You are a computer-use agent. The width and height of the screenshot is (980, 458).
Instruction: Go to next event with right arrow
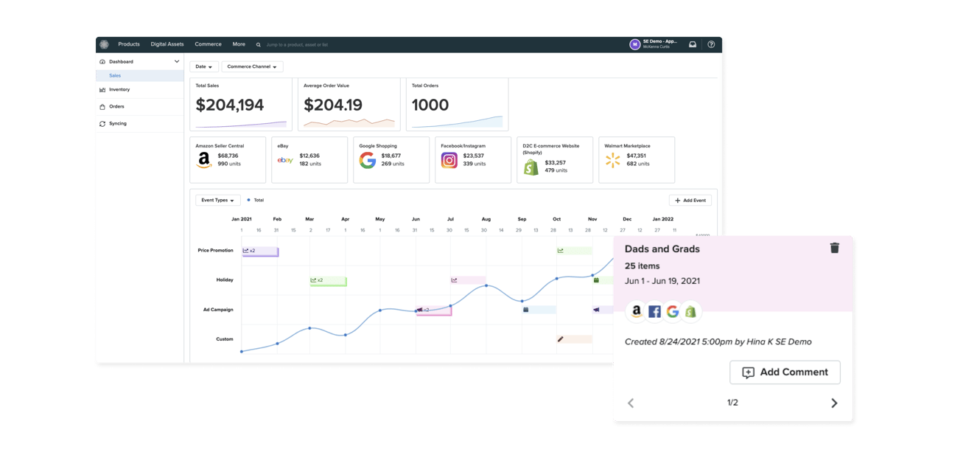click(x=834, y=403)
